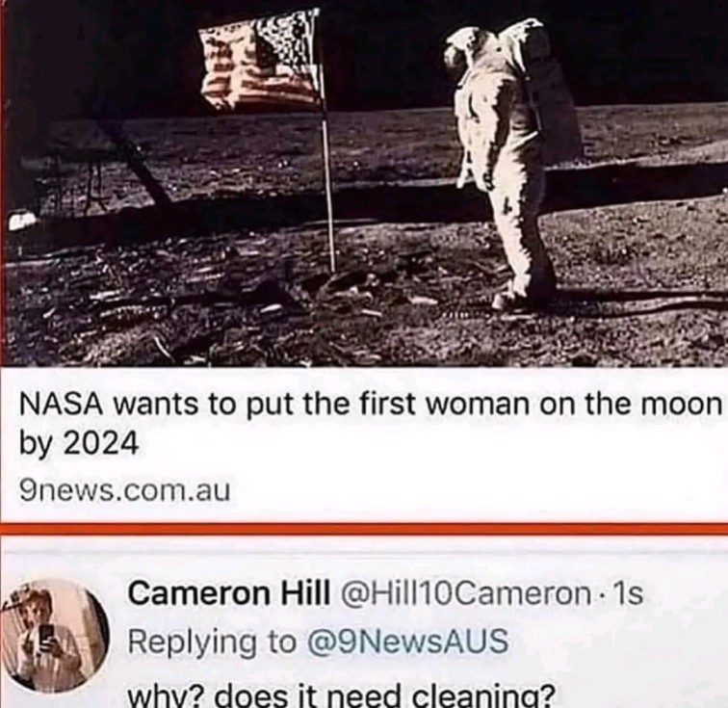This screenshot has height=708, width=728.
Task: Select the Cameron Hill display name
Action: click(230, 593)
